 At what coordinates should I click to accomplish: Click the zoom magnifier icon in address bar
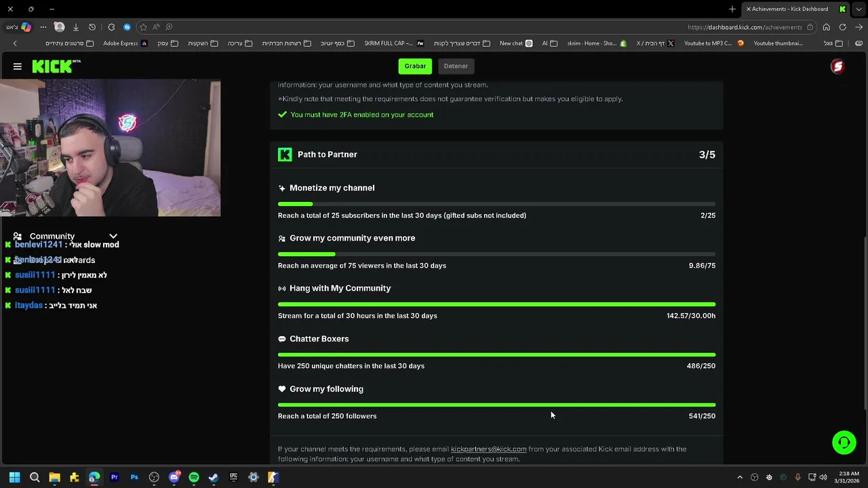coord(169,27)
